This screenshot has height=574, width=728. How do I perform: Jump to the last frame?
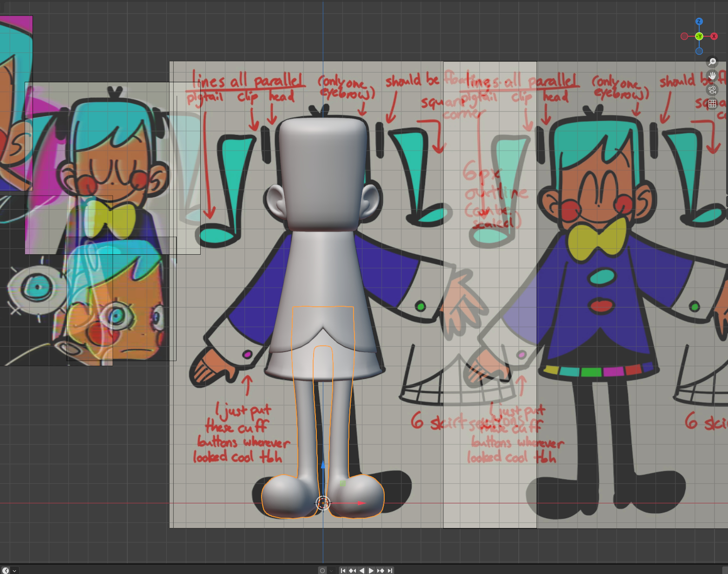click(390, 570)
